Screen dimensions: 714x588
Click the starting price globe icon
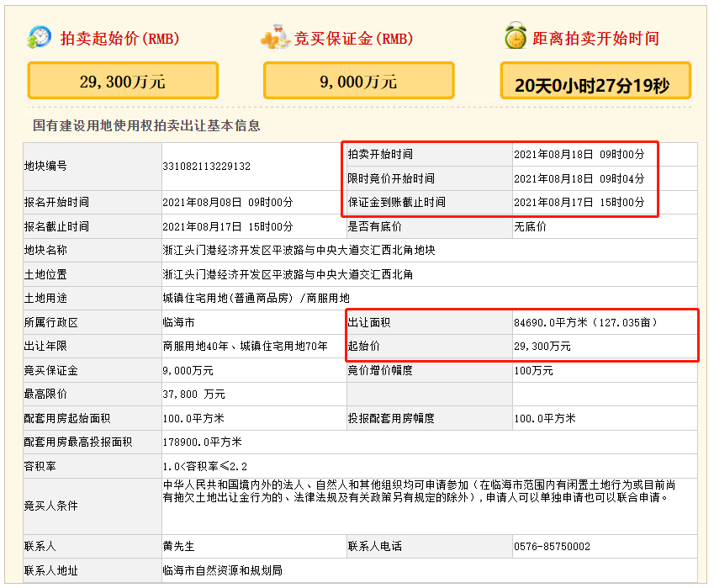click(x=40, y=38)
